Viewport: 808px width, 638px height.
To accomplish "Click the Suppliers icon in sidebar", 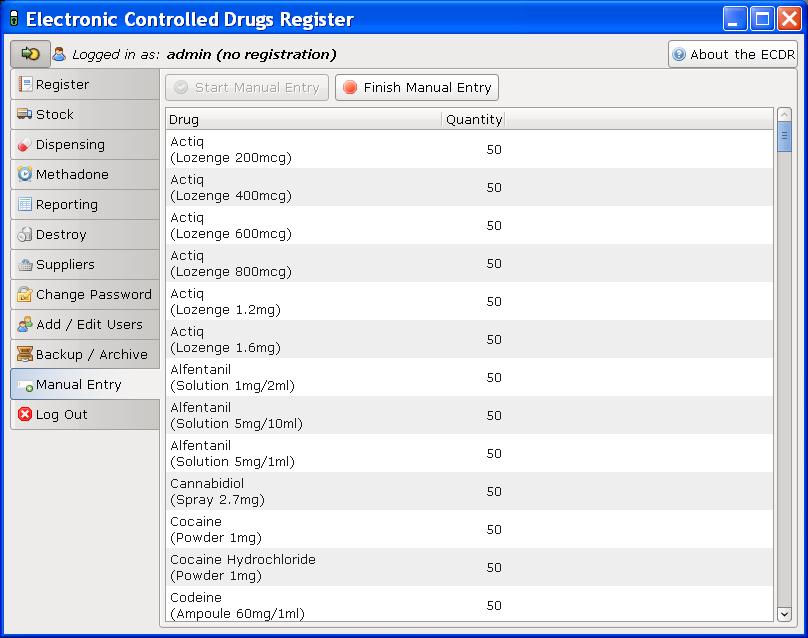I will [x=25, y=265].
